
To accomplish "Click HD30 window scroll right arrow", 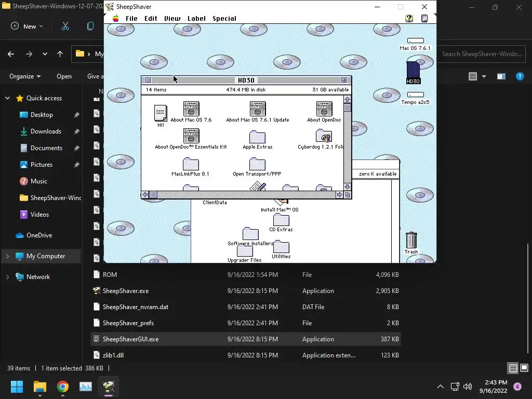I will (x=339, y=195).
